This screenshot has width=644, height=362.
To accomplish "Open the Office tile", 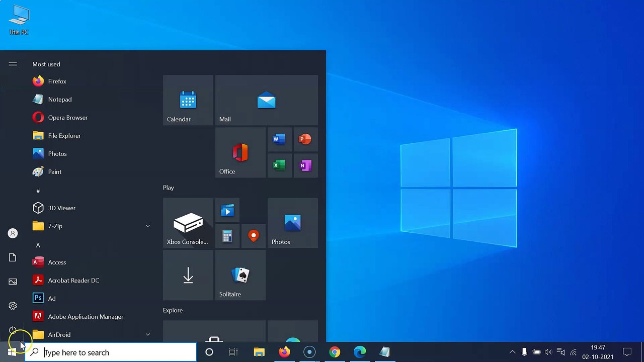I will [240, 152].
